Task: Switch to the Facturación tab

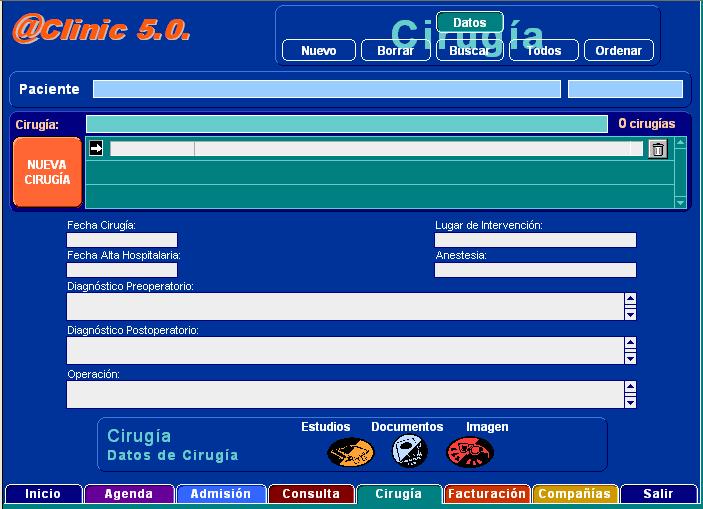Action: [x=487, y=494]
